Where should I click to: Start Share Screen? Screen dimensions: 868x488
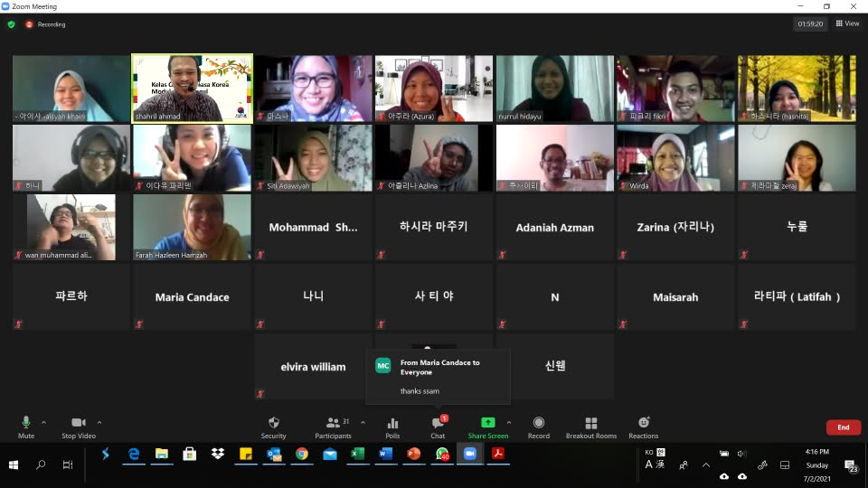487,427
